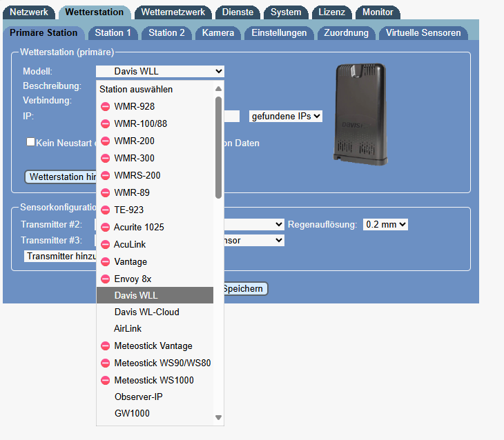The width and height of the screenshot is (504, 440).
Task: Select the Wetterstation tab
Action: click(95, 12)
